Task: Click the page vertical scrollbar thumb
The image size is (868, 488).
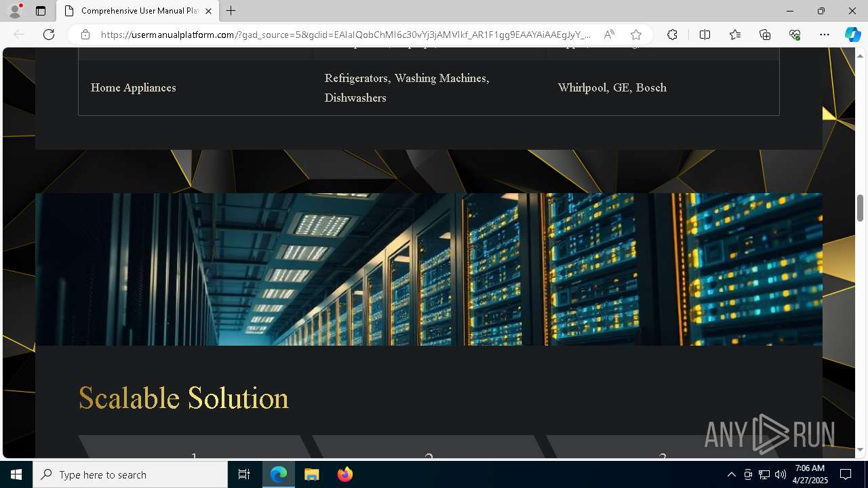Action: [x=860, y=207]
